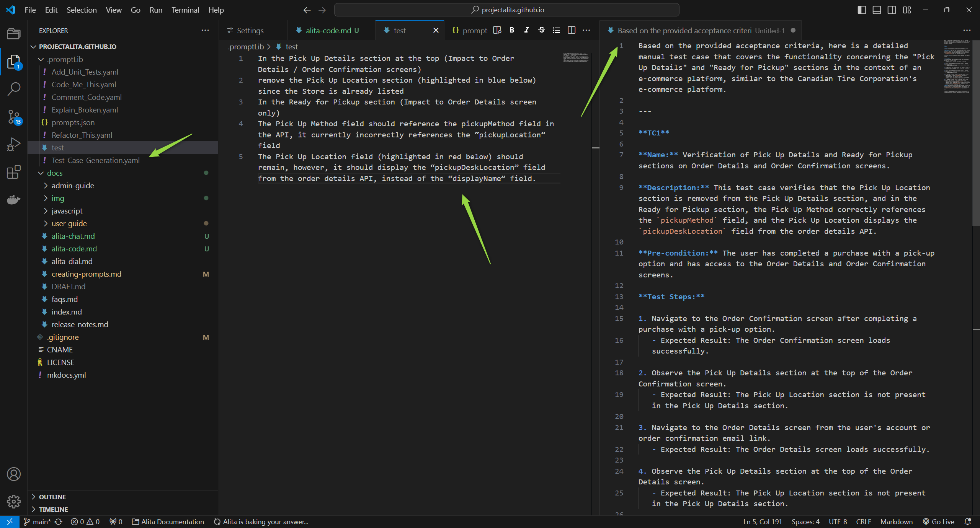Open the Explorer view in activity bar
The width and height of the screenshot is (980, 528).
14,61
